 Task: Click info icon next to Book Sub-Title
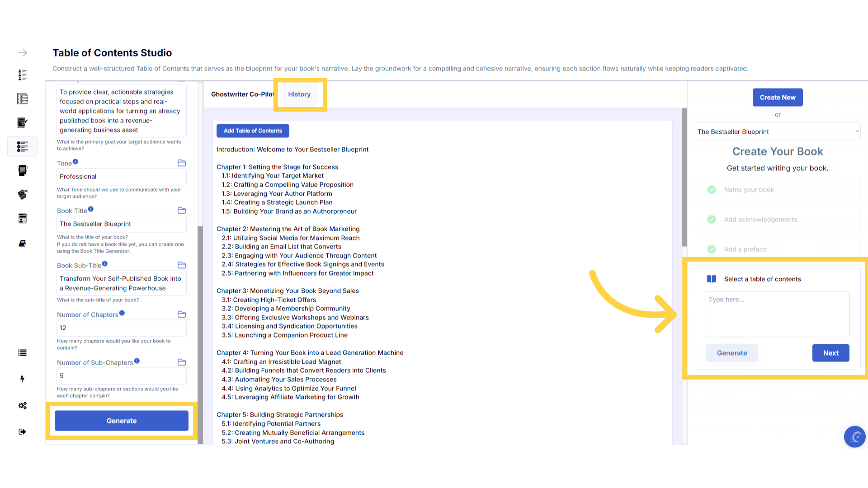(105, 264)
